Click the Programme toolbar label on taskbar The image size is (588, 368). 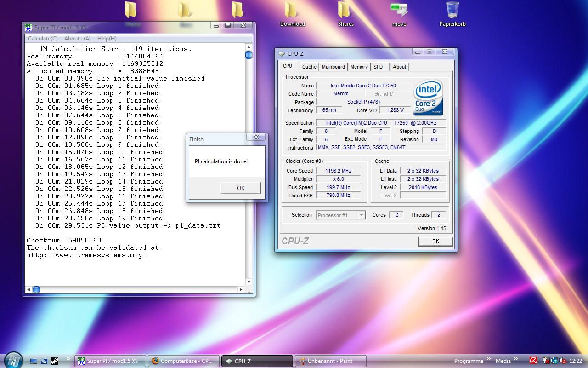(469, 361)
